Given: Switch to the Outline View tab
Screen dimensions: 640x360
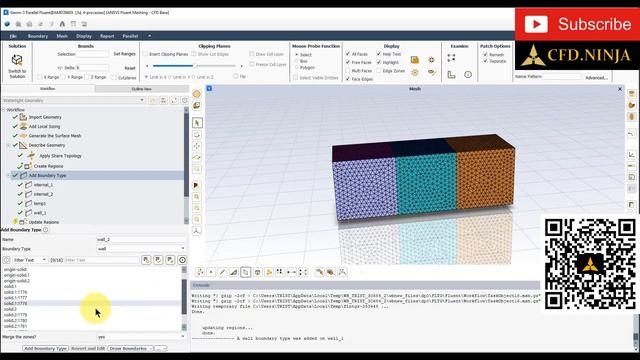Looking at the screenshot, I should 142,89.
